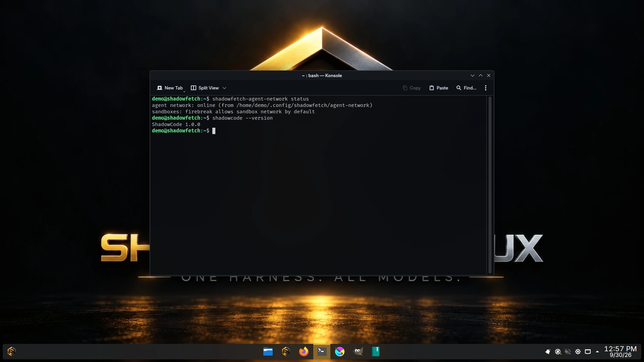The height and width of the screenshot is (362, 644).
Task: Open a New Tab in Konsole
Action: tap(170, 88)
